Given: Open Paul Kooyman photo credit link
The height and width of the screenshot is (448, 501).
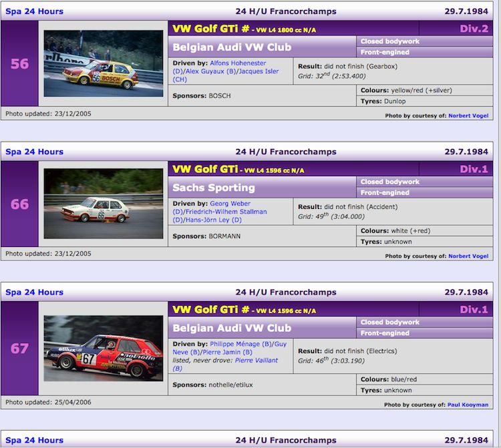Looking at the screenshot, I should pyautogui.click(x=468, y=405).
